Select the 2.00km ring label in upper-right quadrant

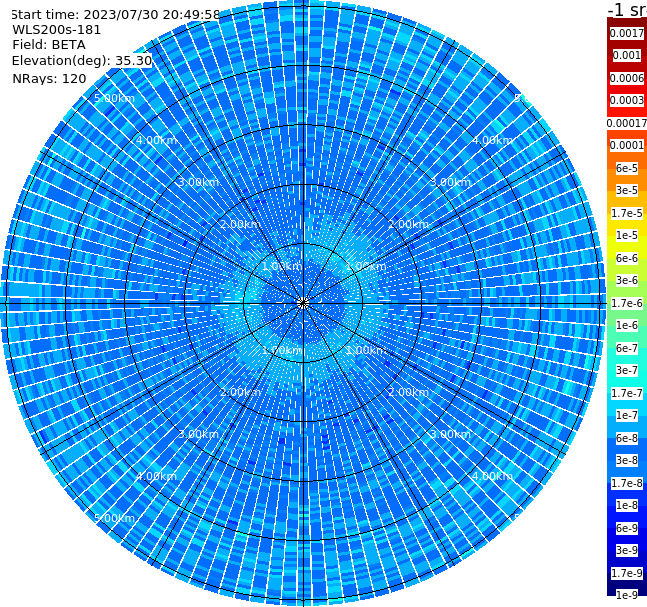click(408, 224)
